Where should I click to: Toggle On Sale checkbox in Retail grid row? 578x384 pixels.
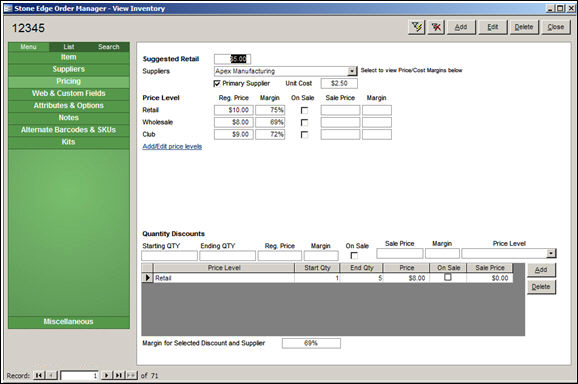tap(448, 277)
